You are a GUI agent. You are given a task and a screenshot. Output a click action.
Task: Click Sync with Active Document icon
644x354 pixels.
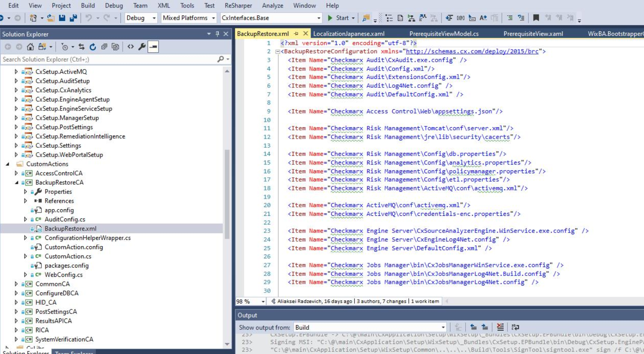pyautogui.click(x=81, y=46)
